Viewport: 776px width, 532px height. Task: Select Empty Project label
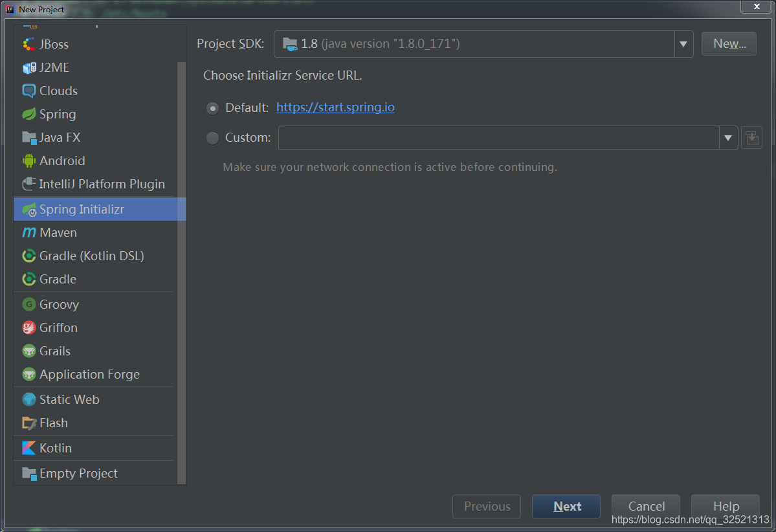[x=78, y=473]
